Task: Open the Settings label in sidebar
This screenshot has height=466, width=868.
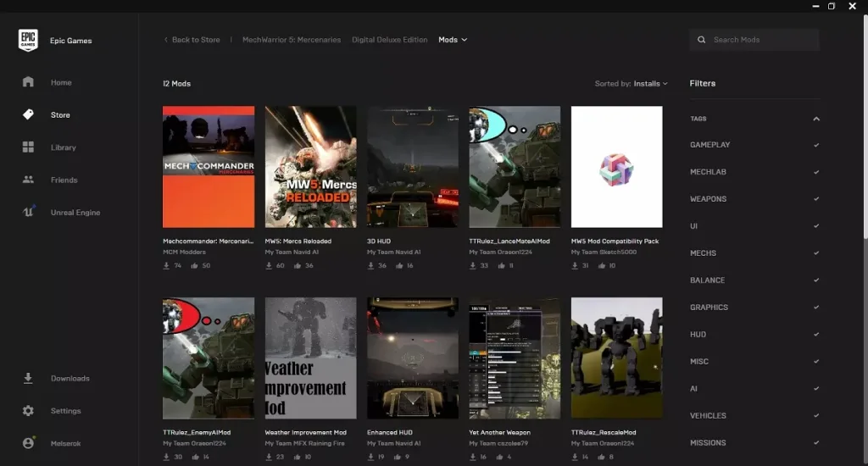Action: [65, 411]
